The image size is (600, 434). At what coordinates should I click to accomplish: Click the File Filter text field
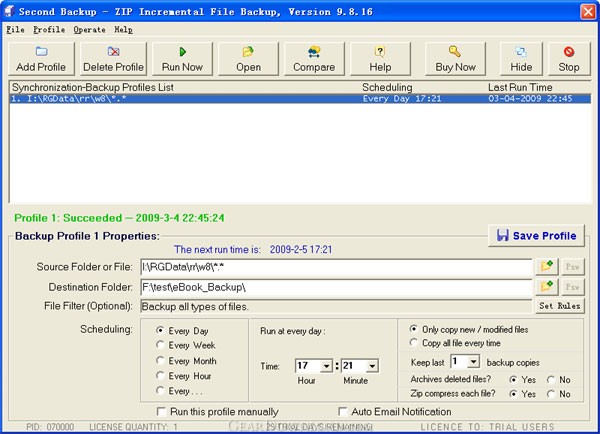coord(336,306)
